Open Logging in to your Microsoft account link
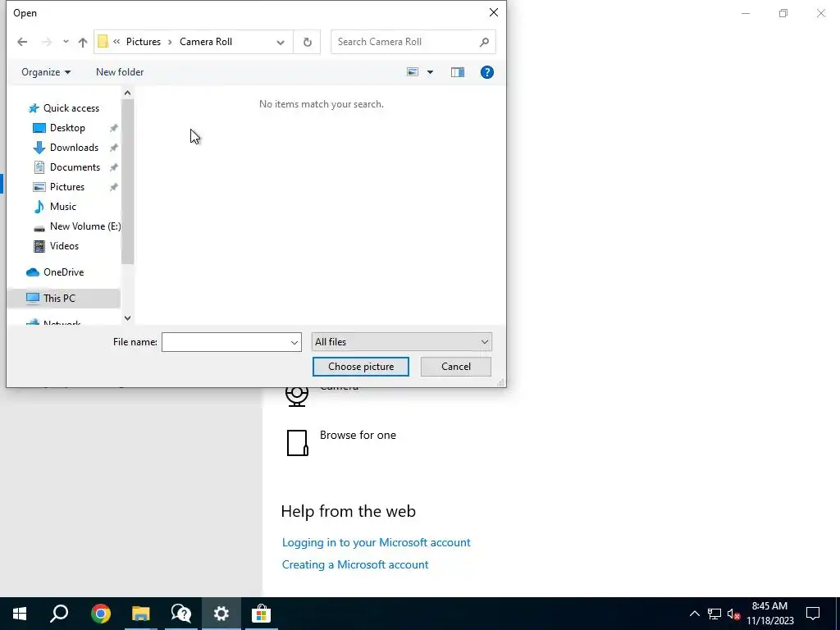 tap(376, 542)
